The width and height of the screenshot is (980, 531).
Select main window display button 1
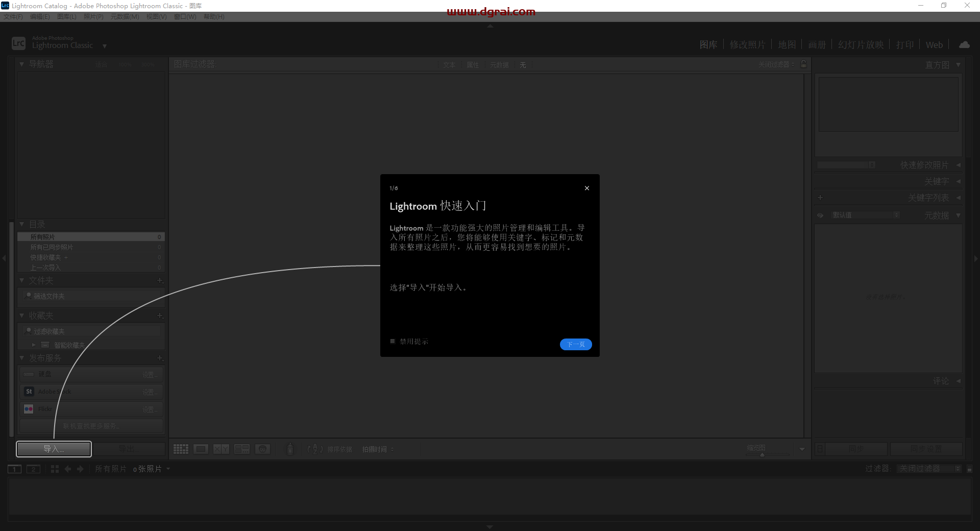pyautogui.click(x=14, y=469)
